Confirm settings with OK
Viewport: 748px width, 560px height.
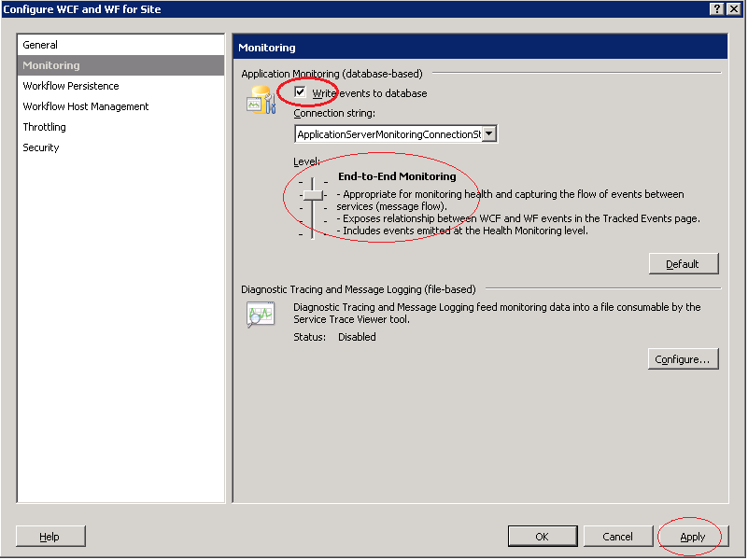[x=542, y=536]
